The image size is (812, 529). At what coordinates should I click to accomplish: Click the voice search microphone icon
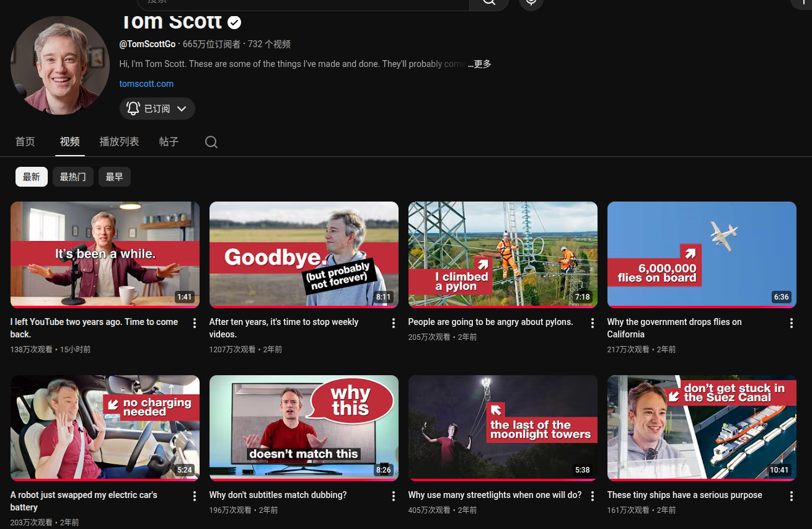pos(531,2)
